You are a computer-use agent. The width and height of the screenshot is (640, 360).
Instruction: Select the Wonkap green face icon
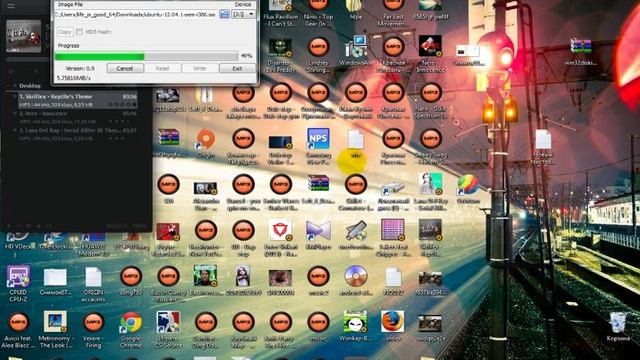pyautogui.click(x=356, y=326)
